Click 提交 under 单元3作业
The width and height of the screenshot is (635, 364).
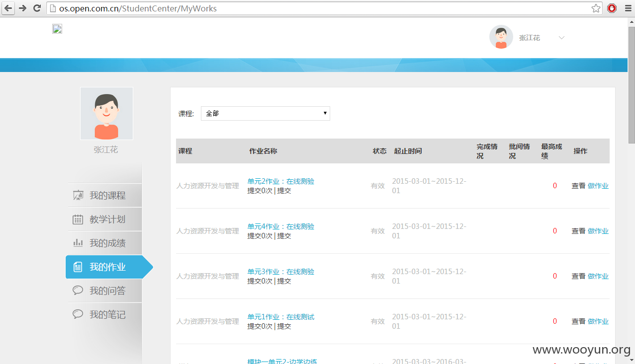tap(284, 281)
